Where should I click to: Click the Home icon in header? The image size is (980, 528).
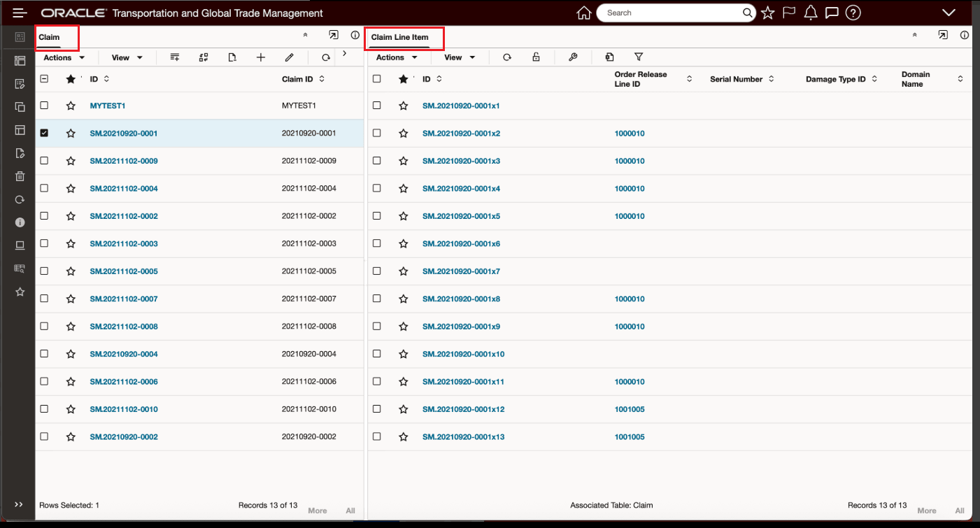[583, 13]
